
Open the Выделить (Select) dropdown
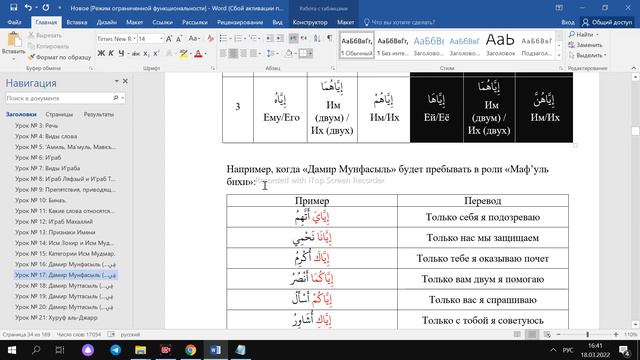(587, 55)
